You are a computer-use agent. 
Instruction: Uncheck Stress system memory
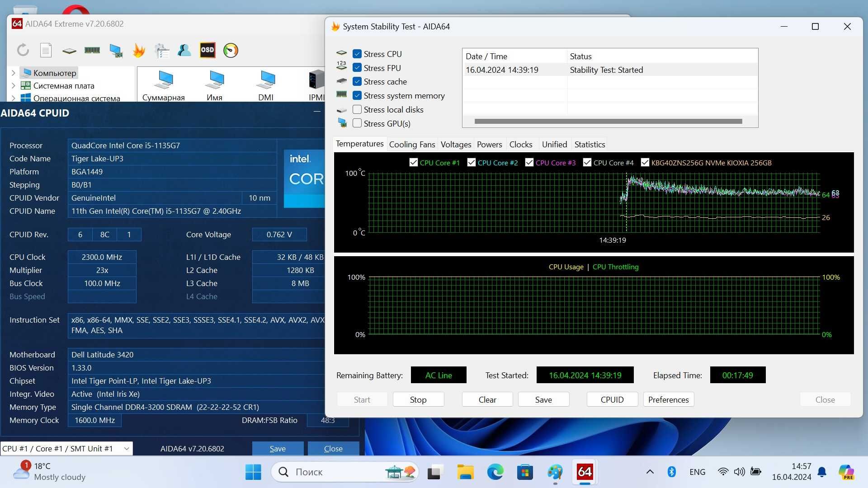point(357,95)
